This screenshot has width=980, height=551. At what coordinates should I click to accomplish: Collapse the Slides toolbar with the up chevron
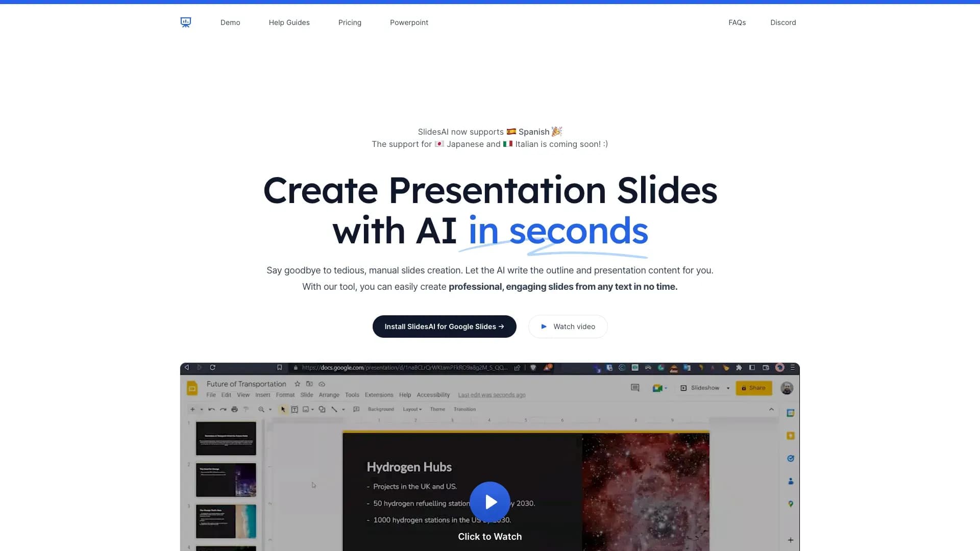click(x=771, y=409)
